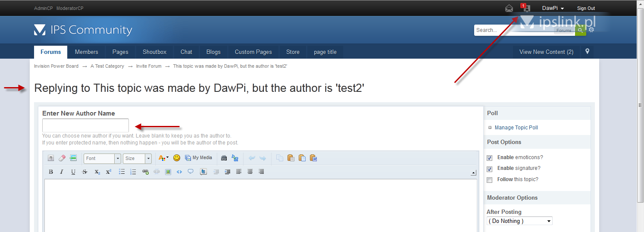Image resolution: width=644 pixels, height=232 pixels.
Task: Toggle bold formatting in the editor
Action: coord(51,172)
